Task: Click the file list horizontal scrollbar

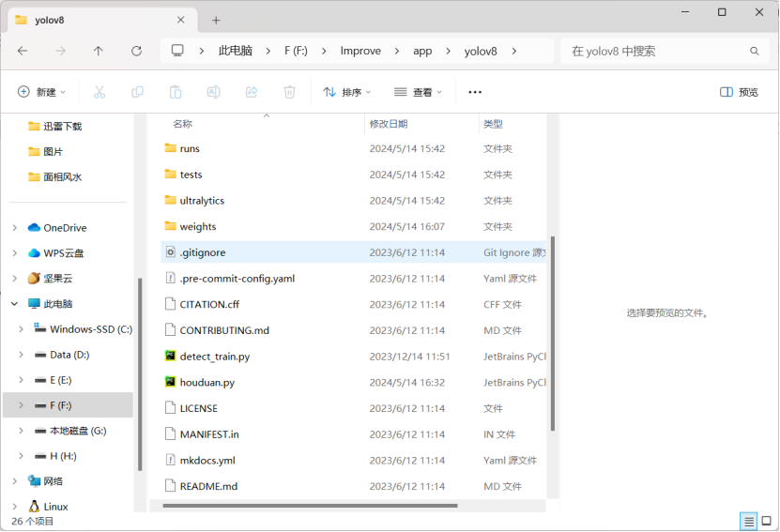Action: [310, 506]
